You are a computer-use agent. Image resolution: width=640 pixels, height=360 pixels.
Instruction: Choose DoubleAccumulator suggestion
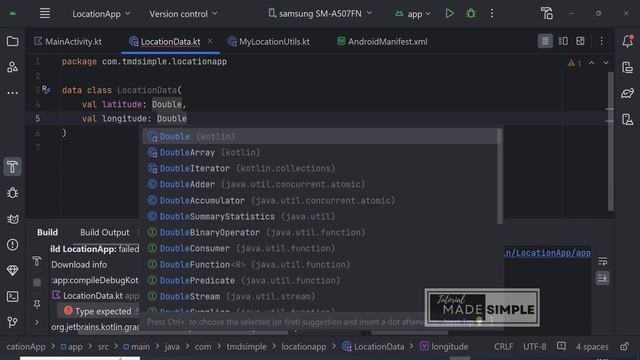click(x=320, y=200)
